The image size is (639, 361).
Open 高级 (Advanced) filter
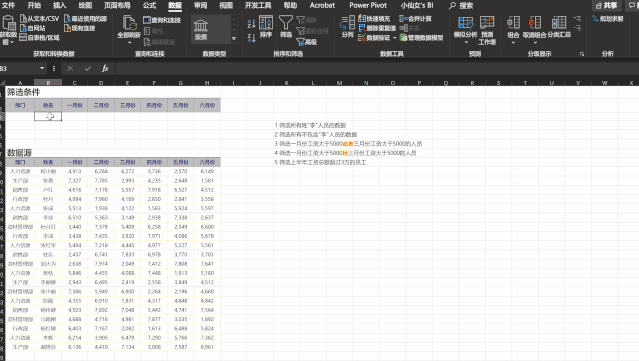point(307,42)
